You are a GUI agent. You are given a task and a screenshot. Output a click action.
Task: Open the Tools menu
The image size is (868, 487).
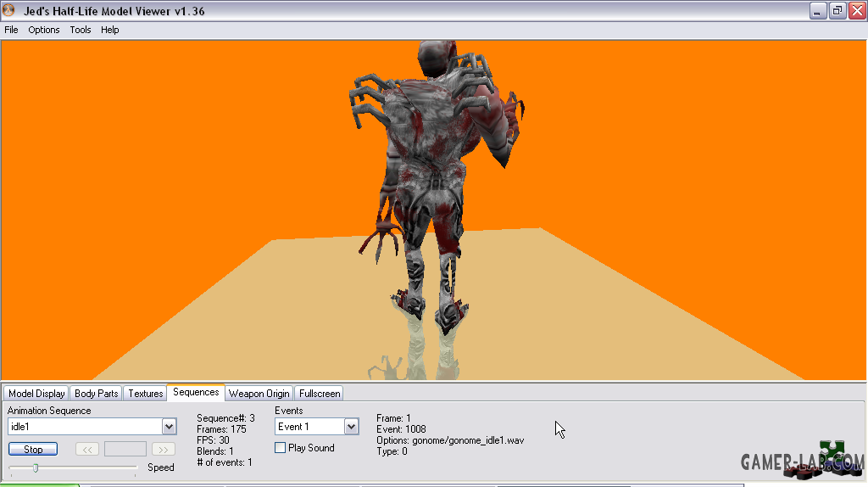click(x=81, y=30)
